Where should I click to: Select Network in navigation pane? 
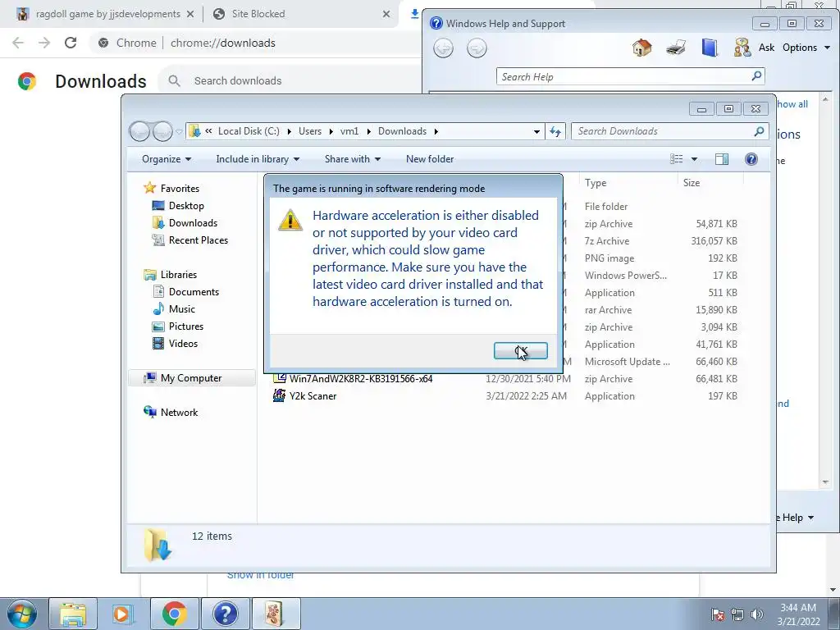179,413
